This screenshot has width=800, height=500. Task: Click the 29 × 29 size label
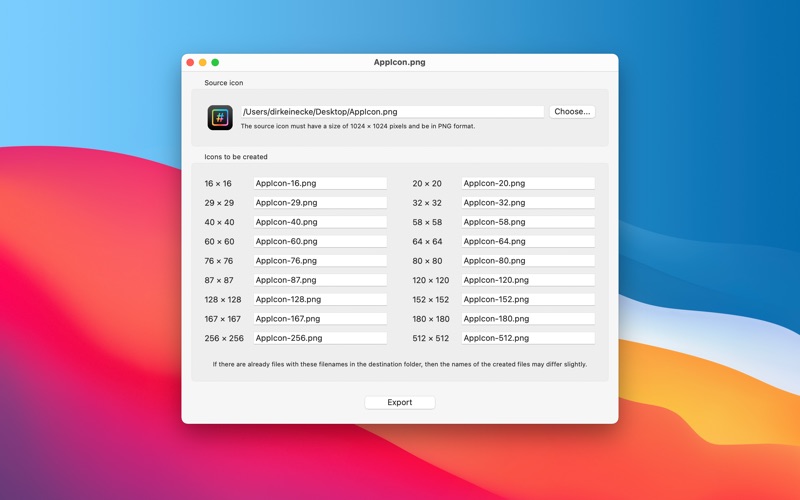pos(219,203)
